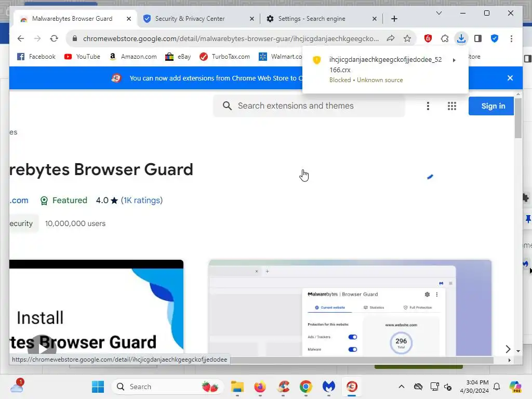Screen dimensions: 532x399
Task: Switch to Settings - Search engine tab
Action: pyautogui.click(x=312, y=19)
